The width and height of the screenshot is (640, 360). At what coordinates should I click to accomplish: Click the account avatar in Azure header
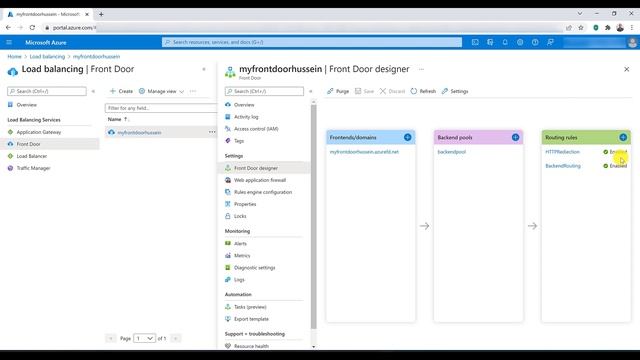click(x=633, y=42)
